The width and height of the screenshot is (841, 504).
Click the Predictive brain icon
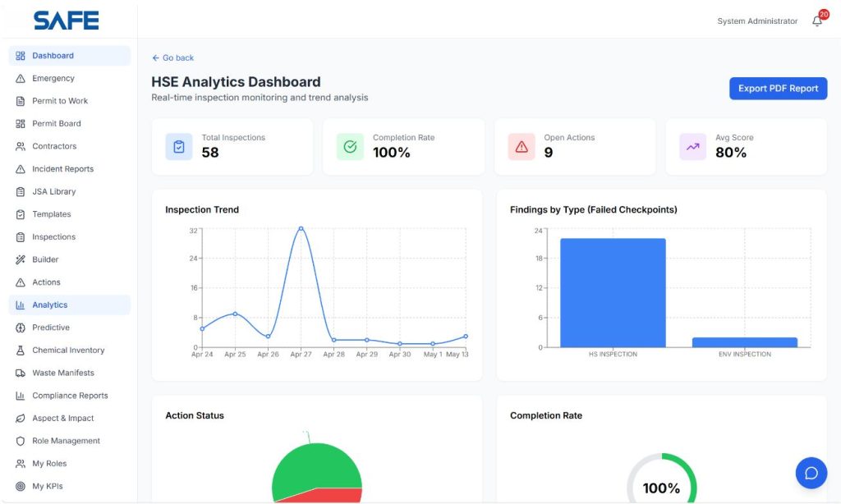21,328
